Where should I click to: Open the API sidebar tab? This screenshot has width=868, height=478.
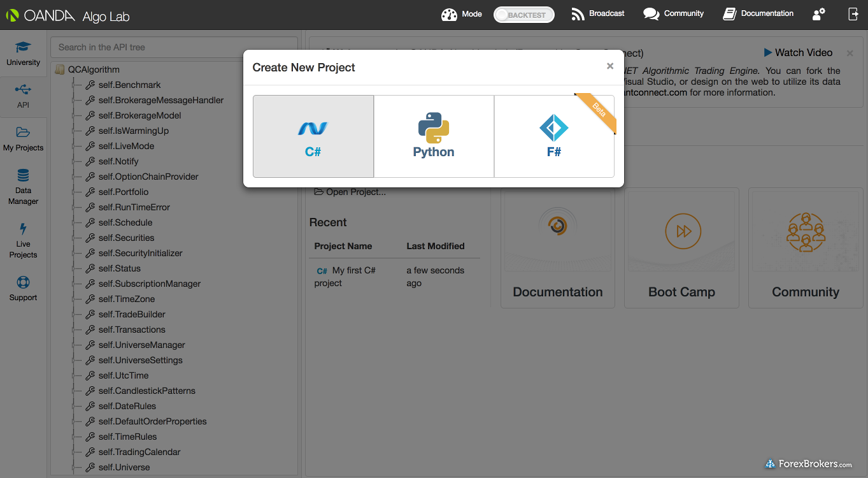coord(24,96)
